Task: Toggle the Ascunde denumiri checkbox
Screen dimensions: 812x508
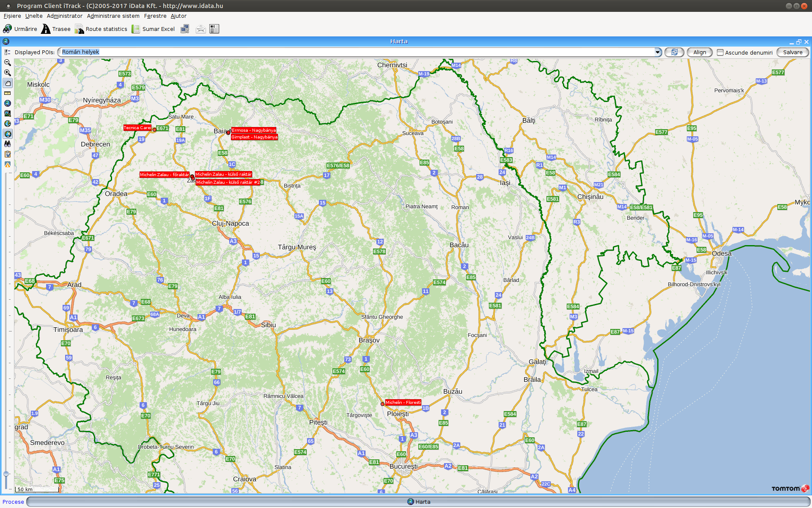Action: [x=720, y=52]
